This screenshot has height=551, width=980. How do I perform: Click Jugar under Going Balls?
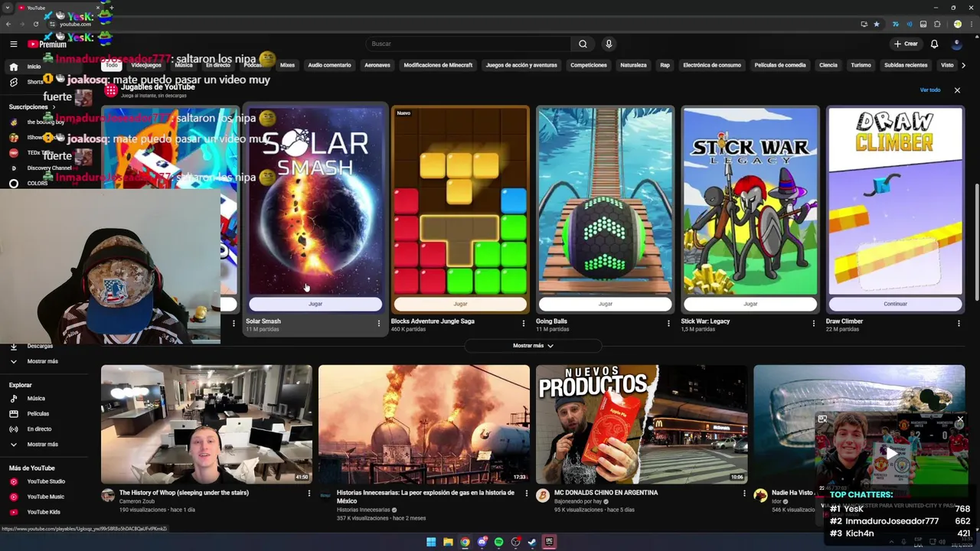606,304
